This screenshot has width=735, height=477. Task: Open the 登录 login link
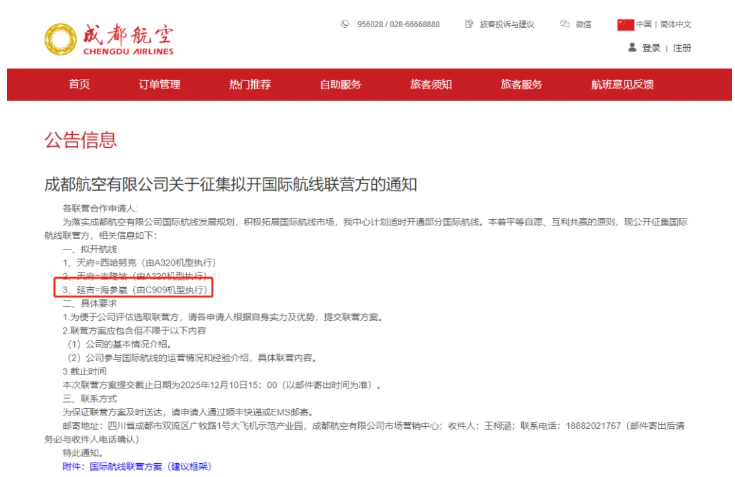tap(651, 48)
